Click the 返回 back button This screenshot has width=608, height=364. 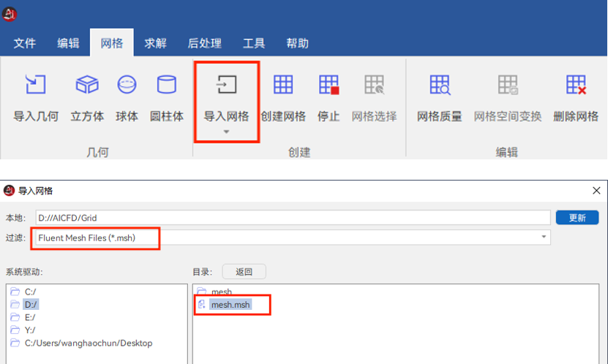point(244,272)
